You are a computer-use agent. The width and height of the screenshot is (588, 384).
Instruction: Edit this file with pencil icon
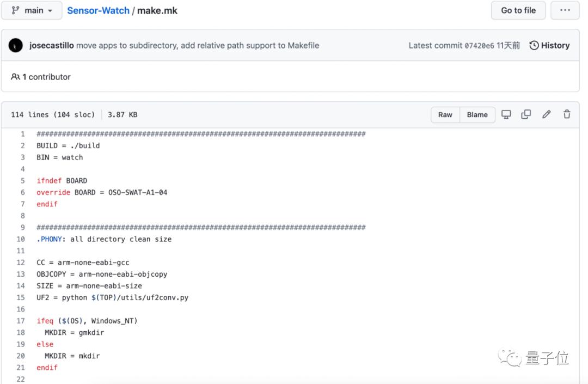click(547, 114)
